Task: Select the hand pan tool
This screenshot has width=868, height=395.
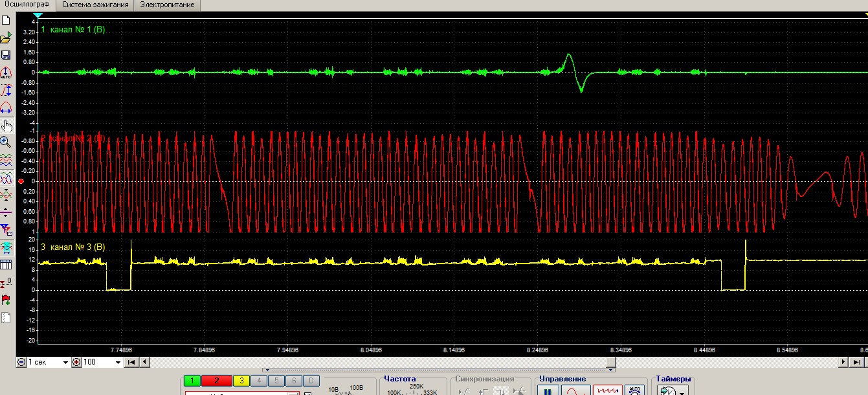Action: tap(6, 125)
